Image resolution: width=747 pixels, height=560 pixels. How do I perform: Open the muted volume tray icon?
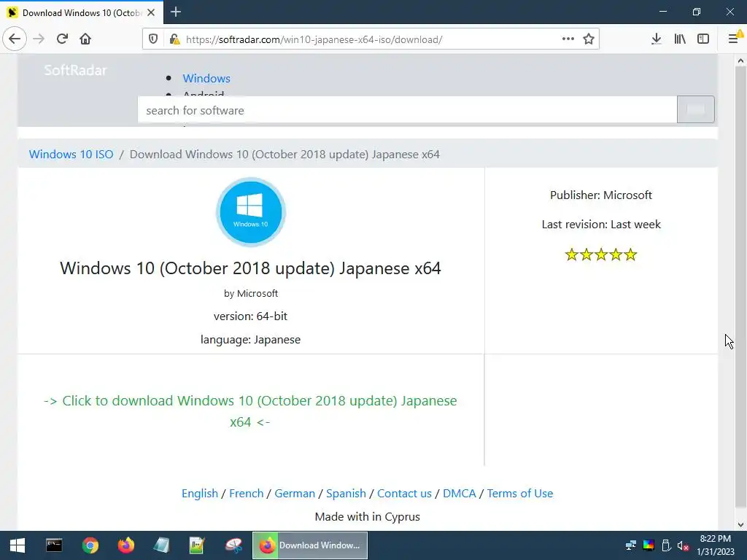pos(683,545)
